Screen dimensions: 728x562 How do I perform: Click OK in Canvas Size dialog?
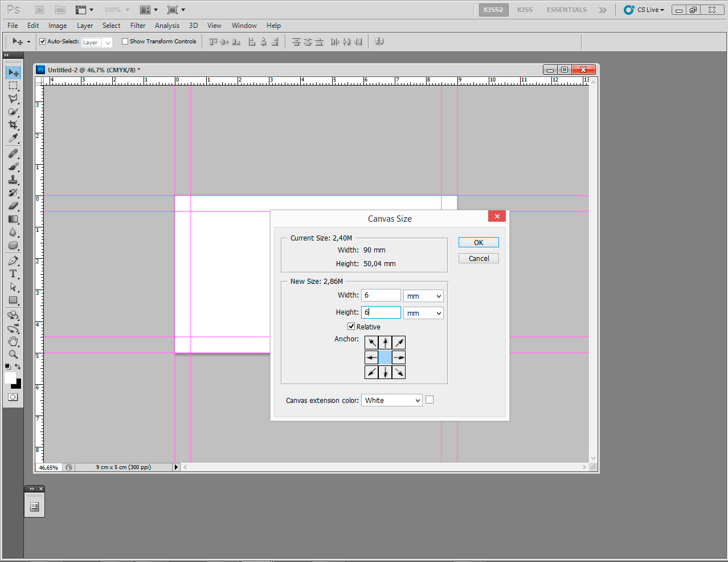(x=478, y=242)
